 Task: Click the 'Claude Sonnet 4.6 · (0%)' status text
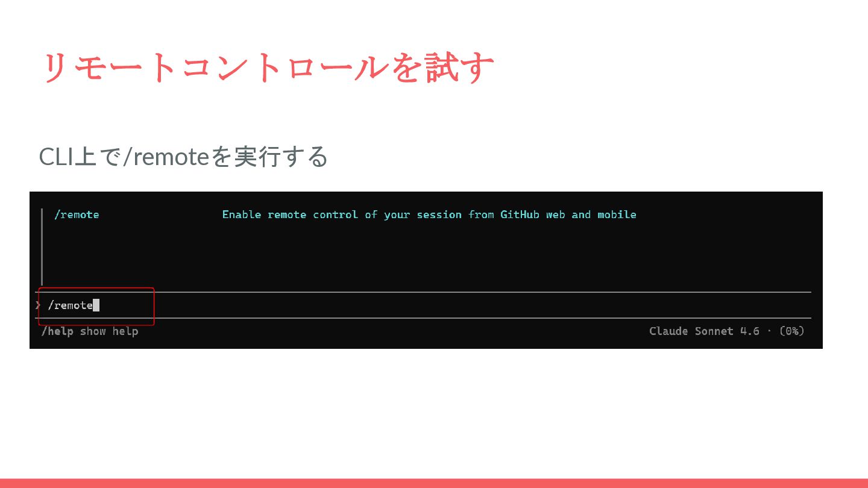point(727,331)
